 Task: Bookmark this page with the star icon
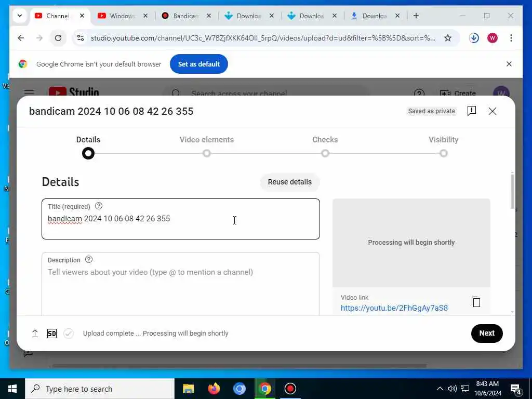448,38
